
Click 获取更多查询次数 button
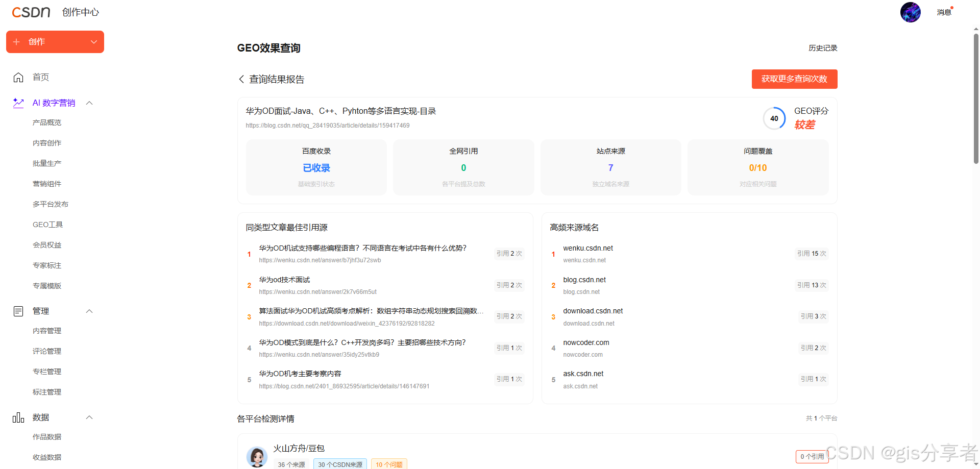[x=794, y=79]
